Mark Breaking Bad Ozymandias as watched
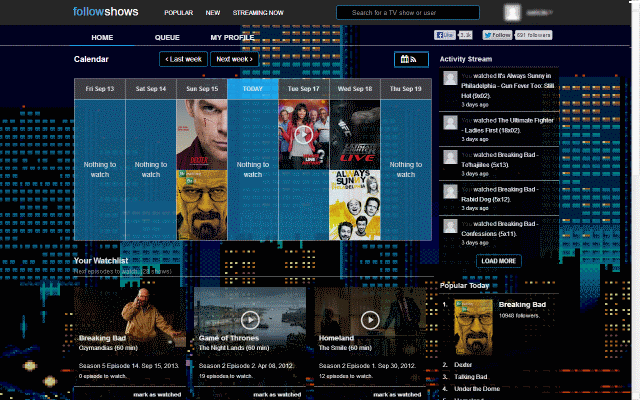The height and width of the screenshot is (400, 640). 157,395
